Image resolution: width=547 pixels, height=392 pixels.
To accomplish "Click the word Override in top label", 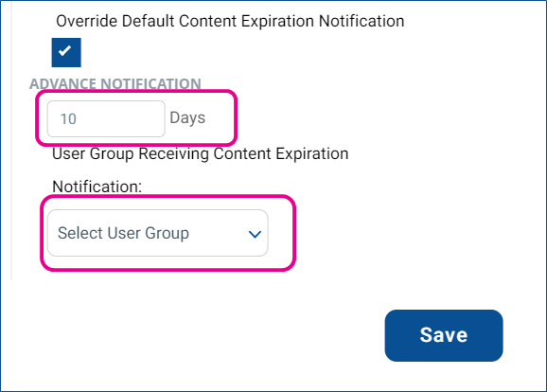I will coord(87,21).
